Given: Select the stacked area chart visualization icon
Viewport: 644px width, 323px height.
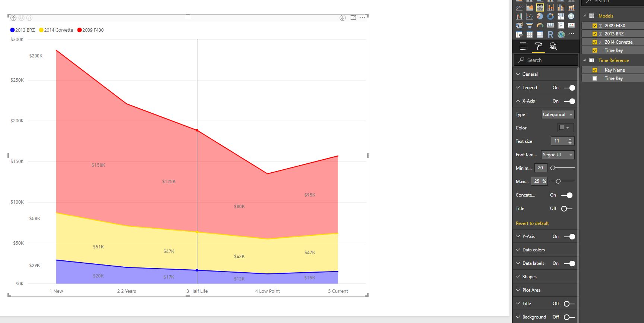Looking at the screenshot, I should 540,7.
